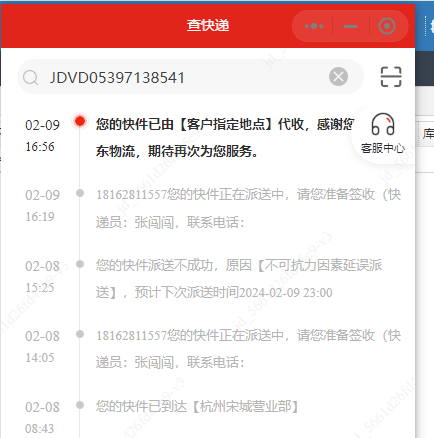Image resolution: width=434 pixels, height=438 pixels.
Task: Open the three-dots more options menu
Action: pyautogui.click(x=314, y=26)
